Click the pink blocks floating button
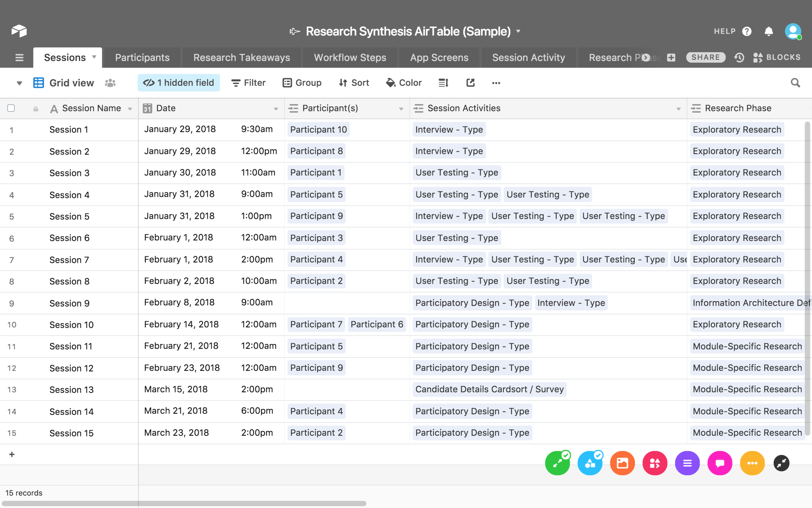 pos(655,463)
